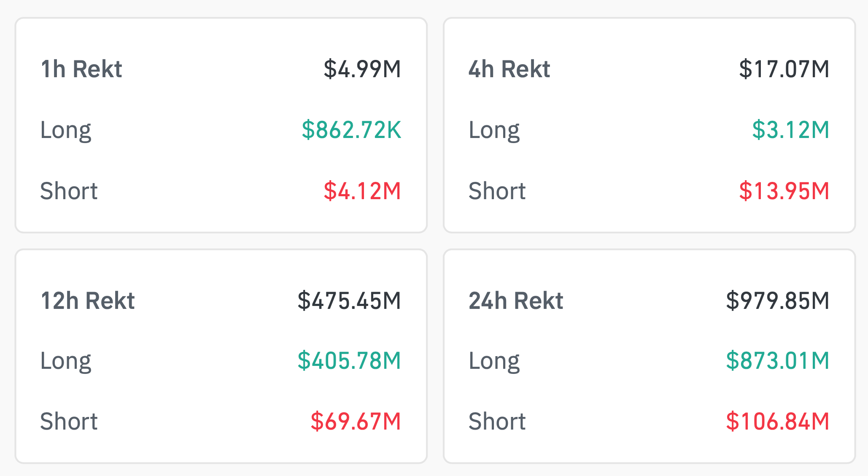Screen dimensions: 868x476
Task: Click the 4h Short value $13.95M
Action: click(x=784, y=191)
